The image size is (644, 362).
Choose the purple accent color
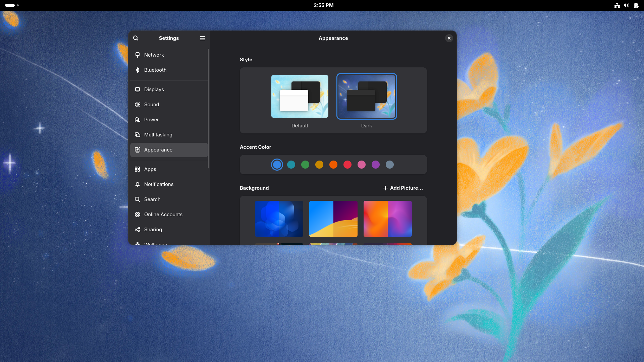tap(376, 165)
